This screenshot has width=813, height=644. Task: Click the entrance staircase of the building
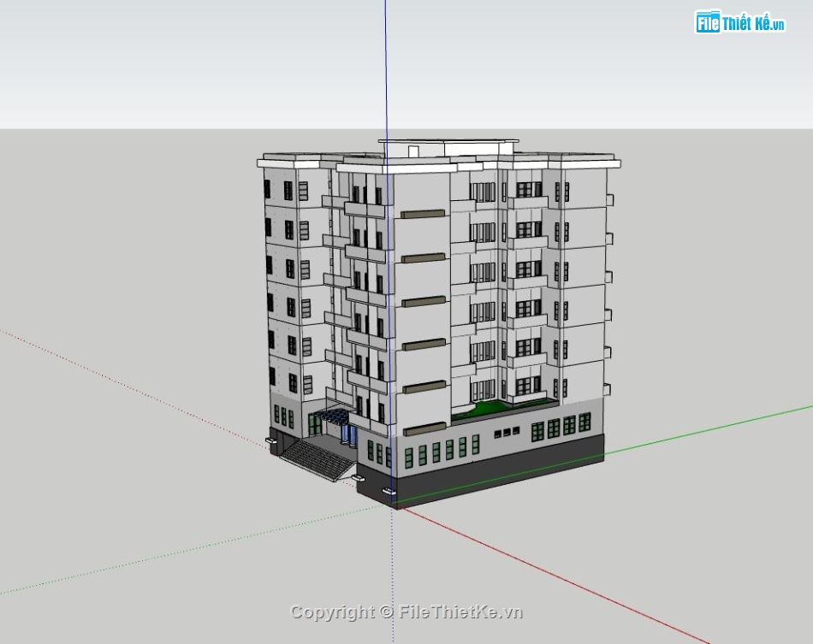[x=317, y=459]
